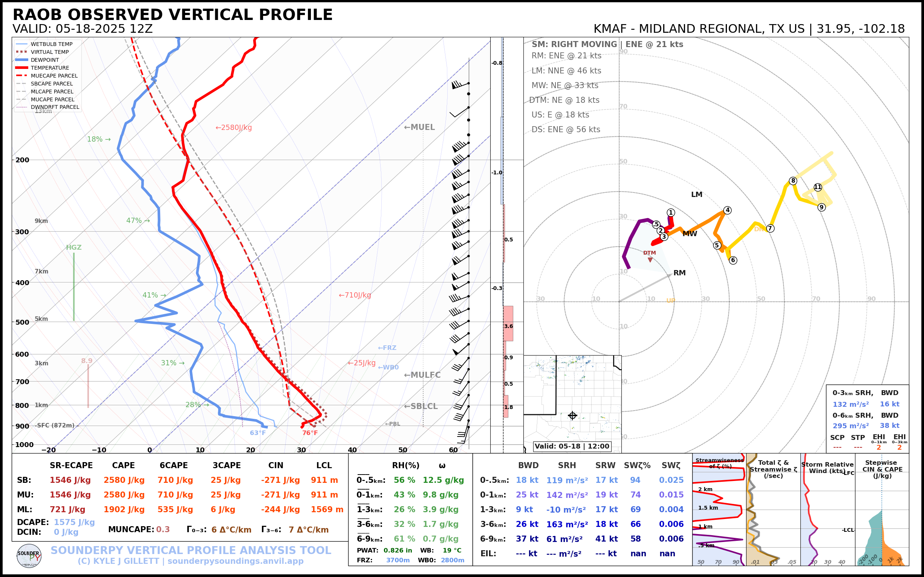Click hodograph height marker 7
This screenshot has width=924, height=577.
coord(770,229)
